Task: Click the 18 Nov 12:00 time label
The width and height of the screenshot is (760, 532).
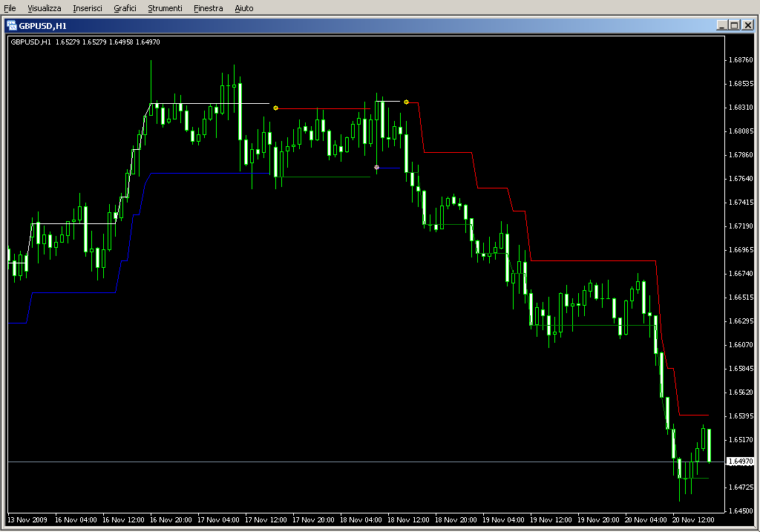Action: tap(408, 520)
